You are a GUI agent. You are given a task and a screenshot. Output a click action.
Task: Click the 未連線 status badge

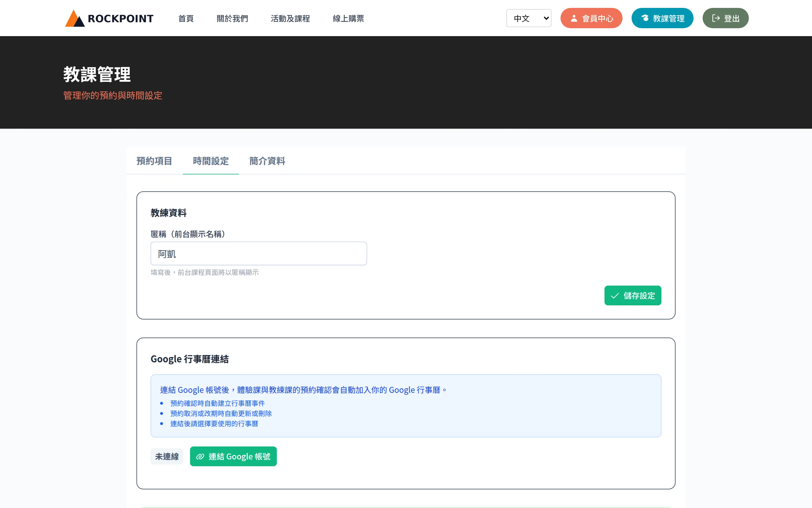coord(167,457)
